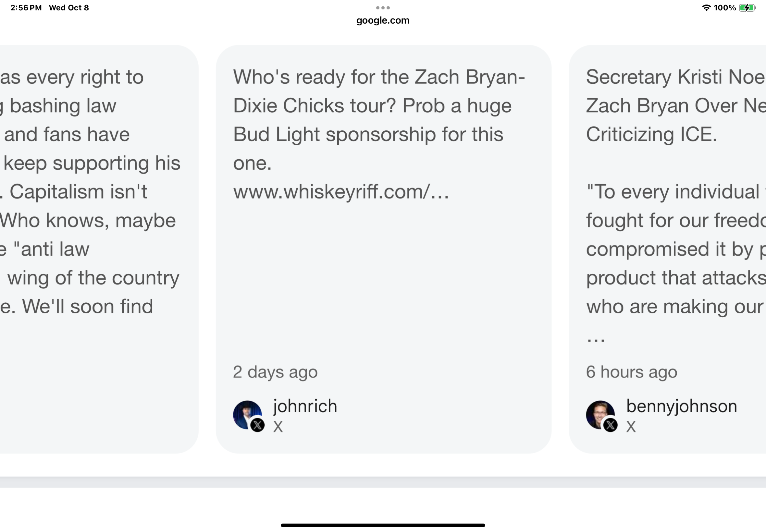Click the X logo badge on johnrich's avatar
This screenshot has height=532, width=766.
(257, 425)
